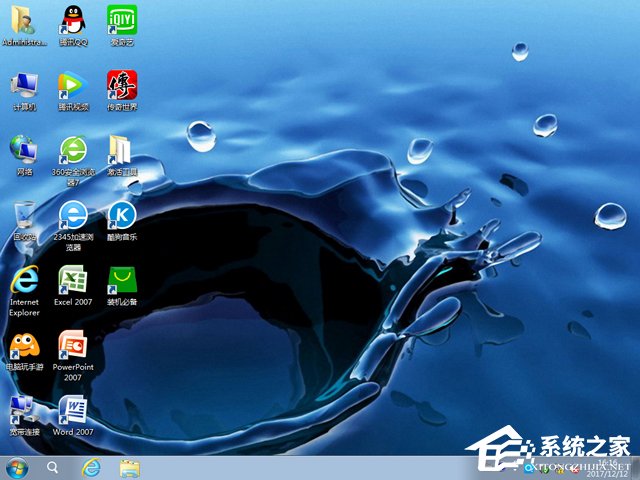Open the 360 Secure Browser shortcut
The image size is (640, 480).
pos(72,150)
